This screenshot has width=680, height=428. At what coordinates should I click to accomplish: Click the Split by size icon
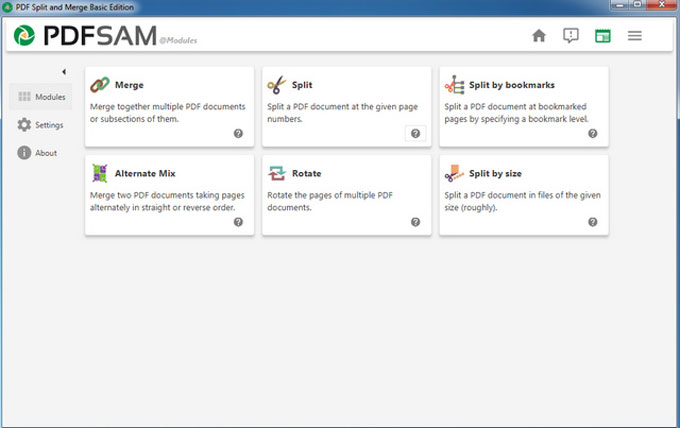[x=454, y=173]
